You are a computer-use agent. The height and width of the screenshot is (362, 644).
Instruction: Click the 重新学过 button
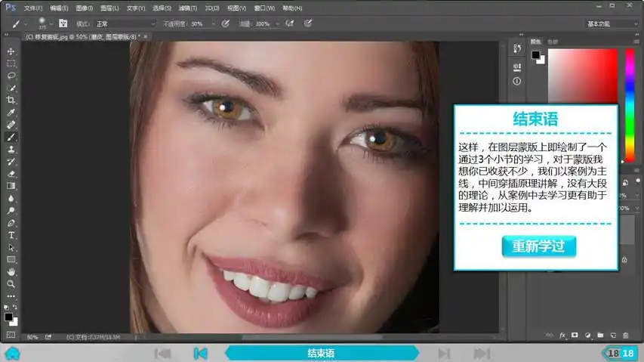click(538, 246)
